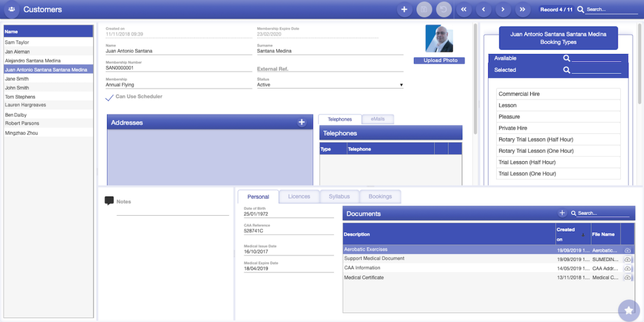The height and width of the screenshot is (322, 644).
Task: Select Lauren Hargreaves in customer list
Action: [48, 105]
